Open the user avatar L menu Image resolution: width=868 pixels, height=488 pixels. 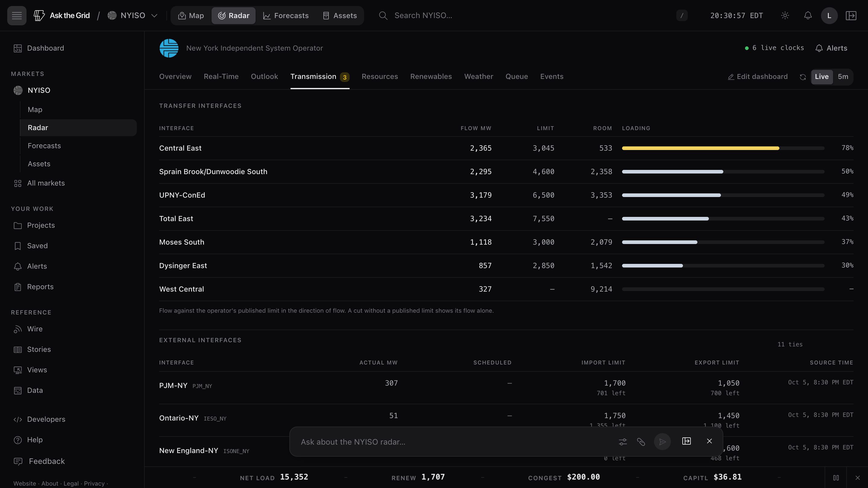(829, 15)
